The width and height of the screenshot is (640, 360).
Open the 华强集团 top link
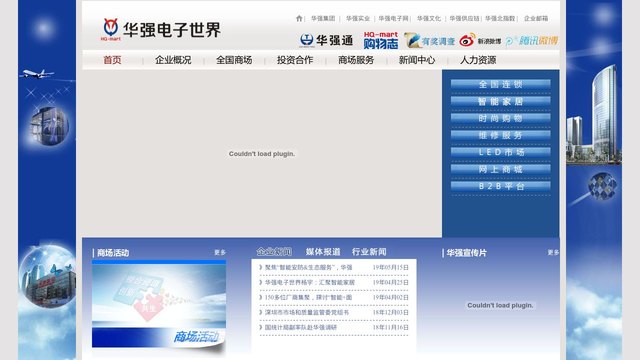pyautogui.click(x=323, y=18)
